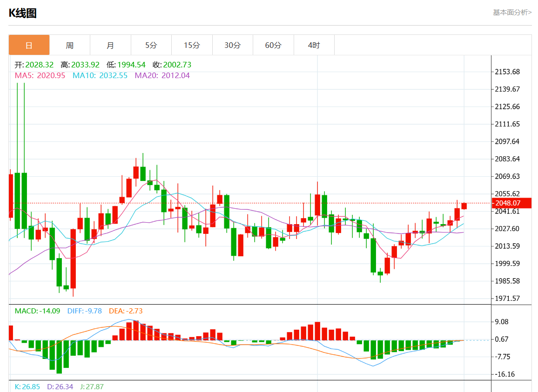This screenshot has width=538, height=392.
Task: Switch to the 60分 interval tab
Action: [273, 45]
